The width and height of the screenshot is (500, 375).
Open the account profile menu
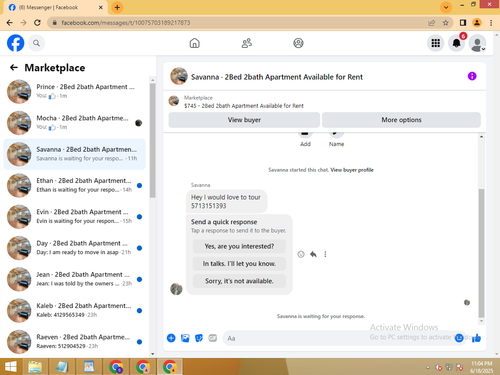click(x=477, y=43)
